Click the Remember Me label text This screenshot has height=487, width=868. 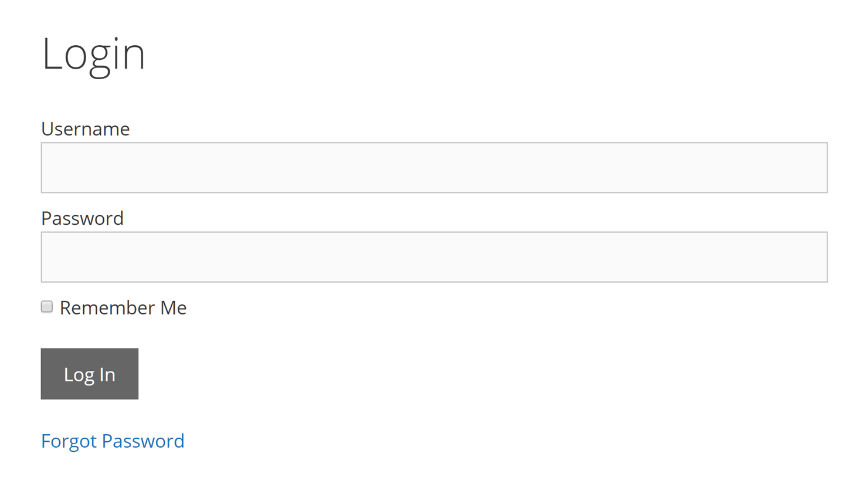(x=123, y=307)
